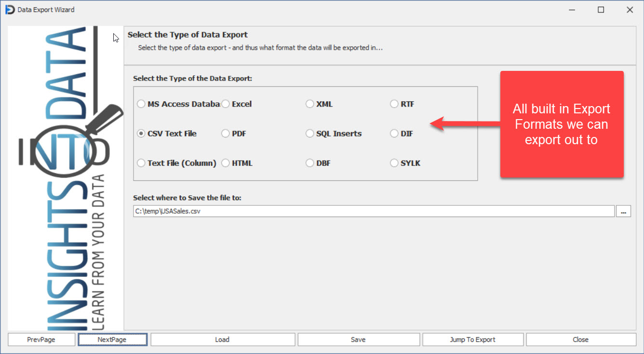This screenshot has height=354, width=644.
Task: Select CSV Text File radio button
Action: click(141, 134)
